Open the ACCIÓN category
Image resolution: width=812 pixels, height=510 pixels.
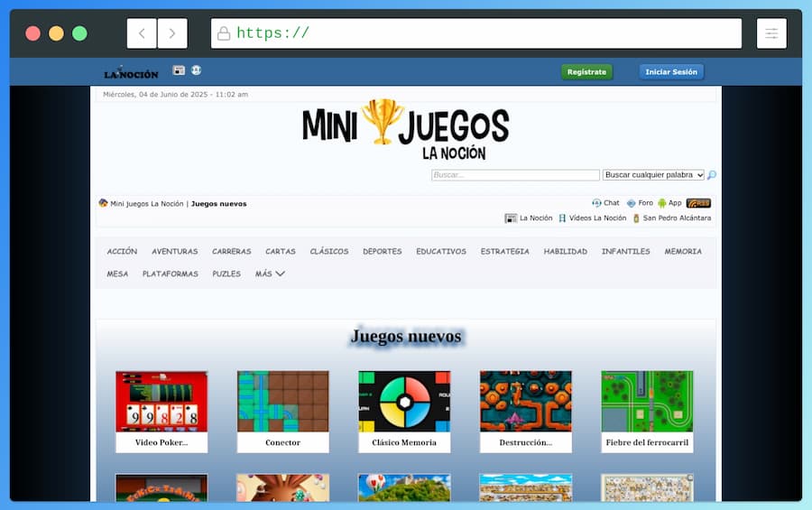pos(122,251)
